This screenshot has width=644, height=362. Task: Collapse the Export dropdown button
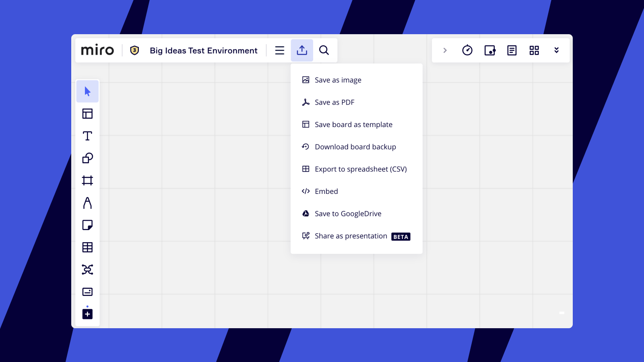(302, 50)
